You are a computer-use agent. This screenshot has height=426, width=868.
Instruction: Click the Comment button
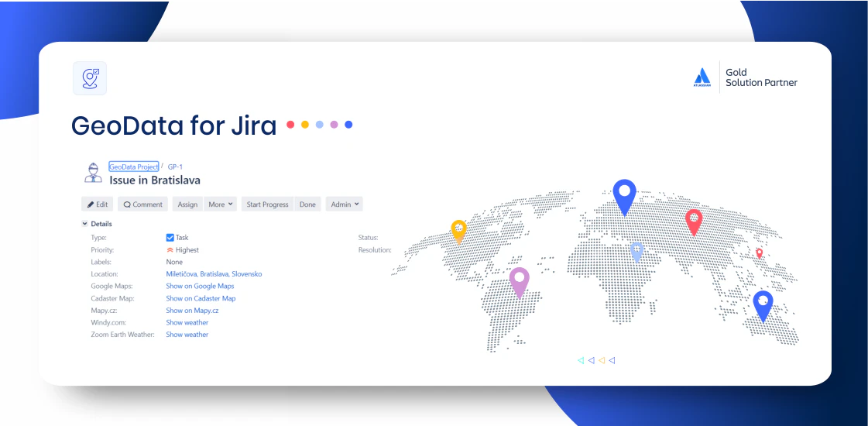point(142,204)
